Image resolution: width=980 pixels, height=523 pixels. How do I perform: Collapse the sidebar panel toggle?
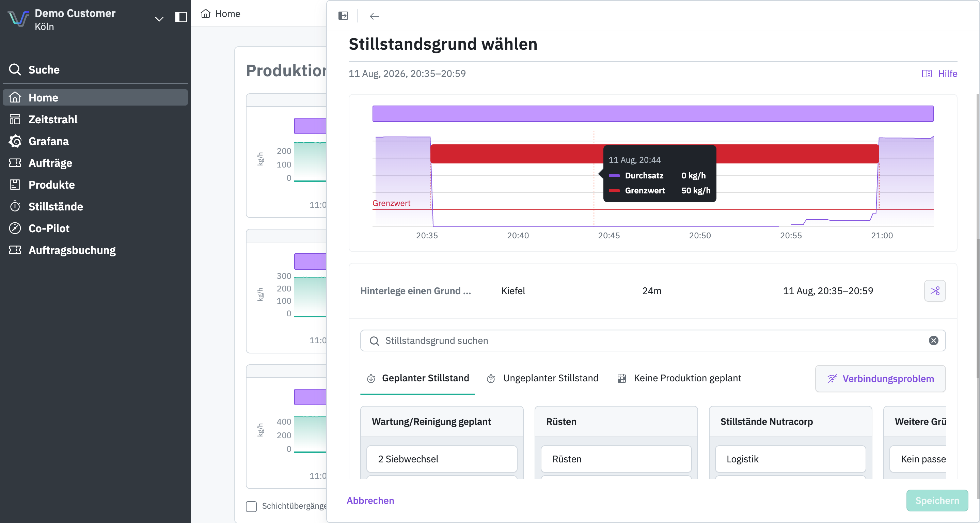181,17
